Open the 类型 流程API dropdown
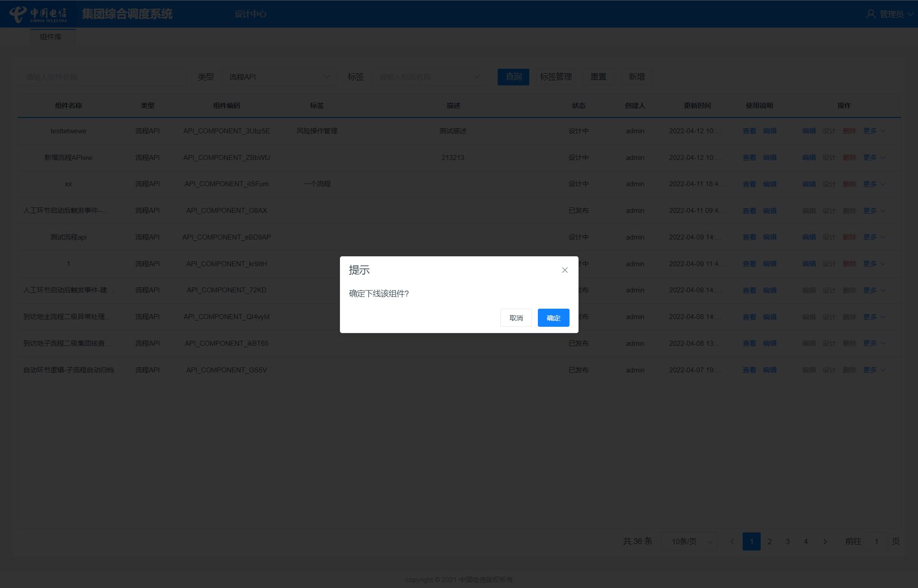The image size is (918, 588). click(278, 77)
